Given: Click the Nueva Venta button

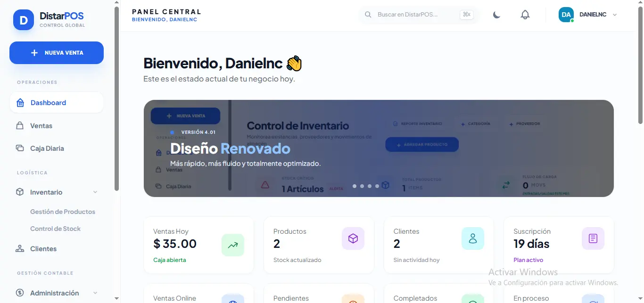Looking at the screenshot, I should click(x=56, y=53).
